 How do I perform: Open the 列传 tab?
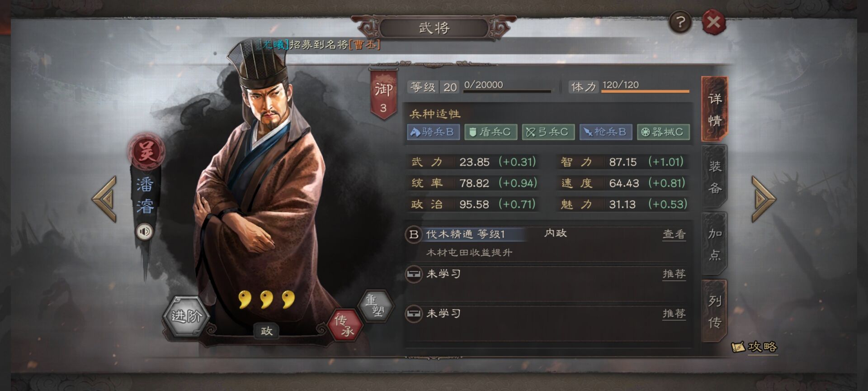pyautogui.click(x=714, y=311)
